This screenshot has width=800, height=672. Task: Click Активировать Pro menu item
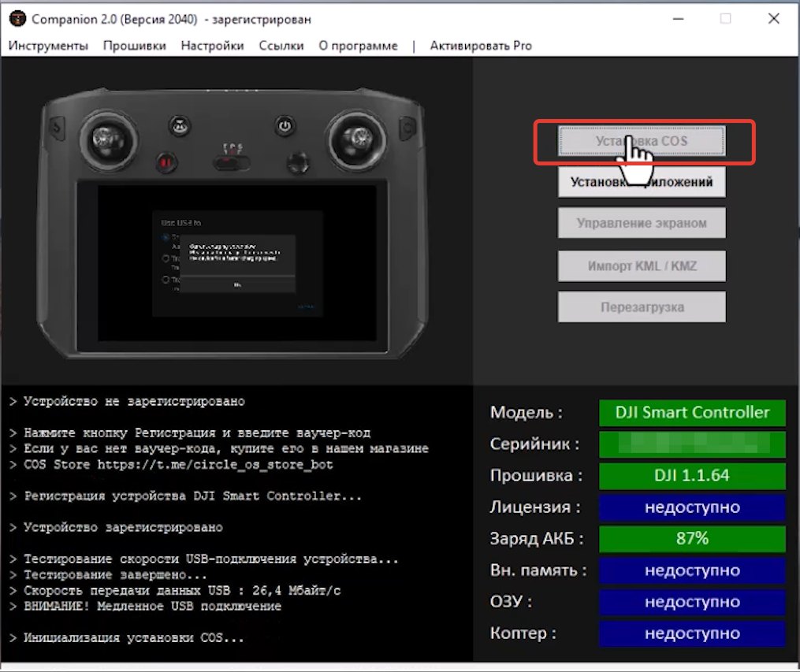point(481,46)
